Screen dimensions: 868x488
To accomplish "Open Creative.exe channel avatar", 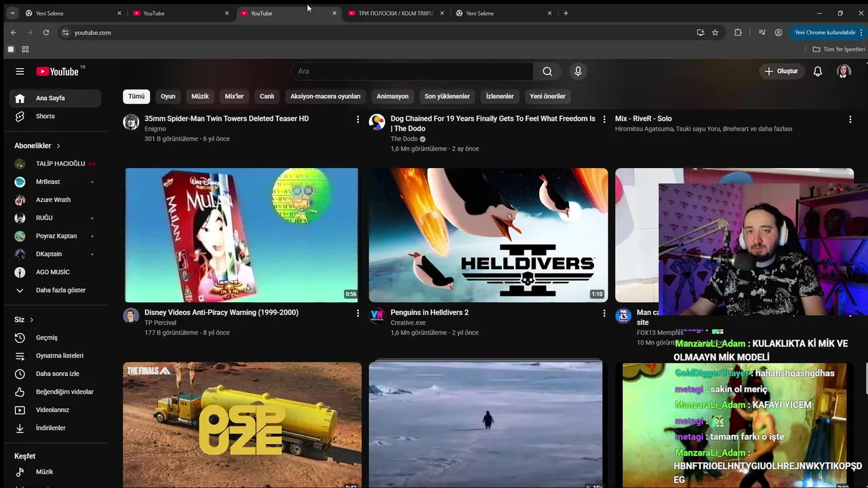I will pyautogui.click(x=377, y=316).
